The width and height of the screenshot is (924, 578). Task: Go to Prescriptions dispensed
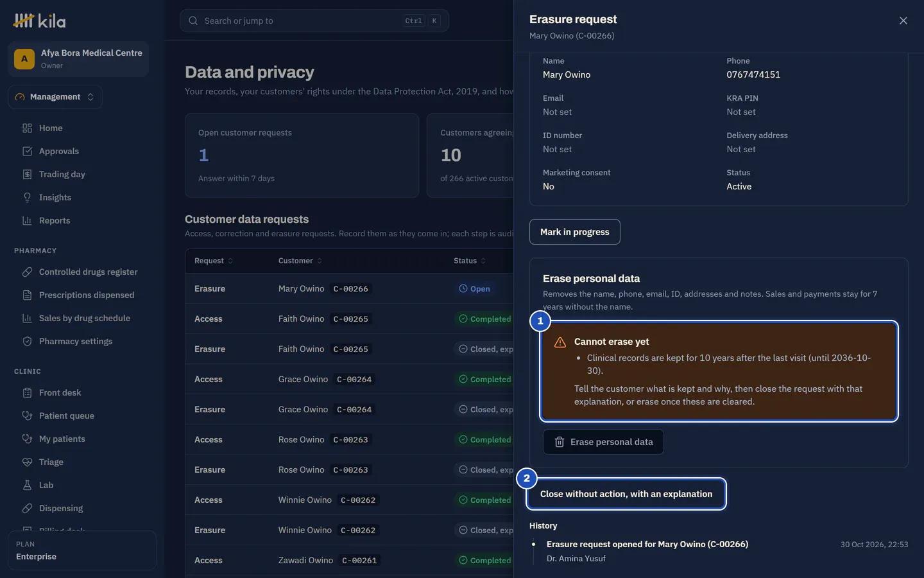pos(87,295)
